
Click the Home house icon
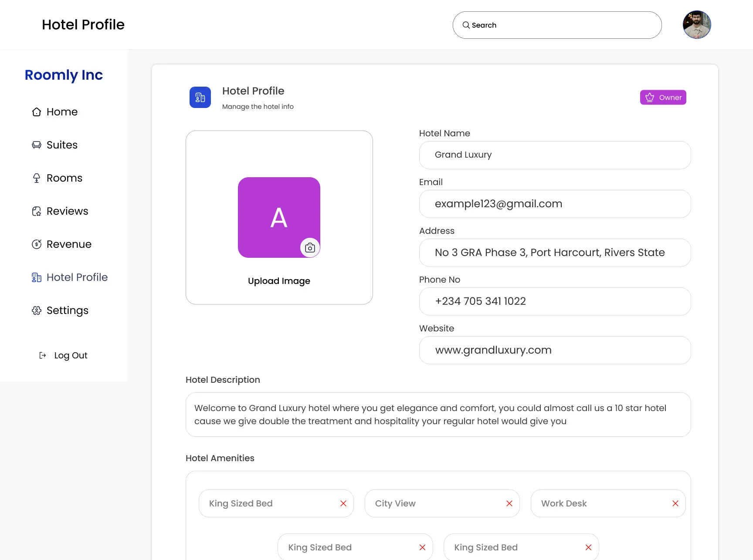[37, 112]
